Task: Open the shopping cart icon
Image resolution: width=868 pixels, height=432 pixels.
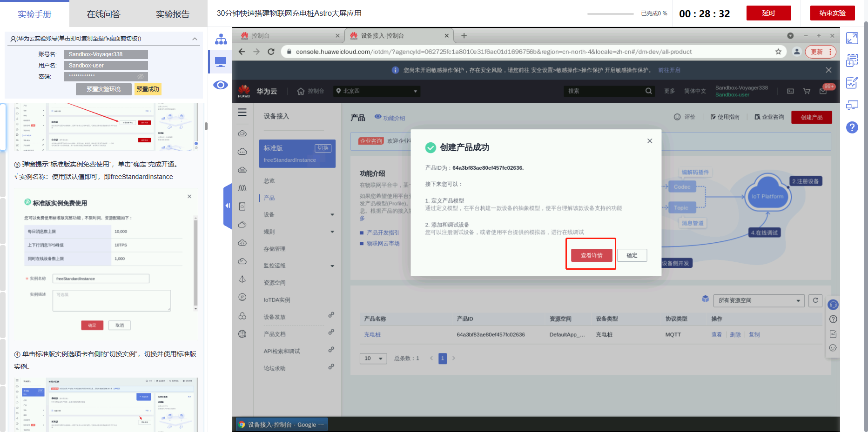Action: tap(807, 91)
